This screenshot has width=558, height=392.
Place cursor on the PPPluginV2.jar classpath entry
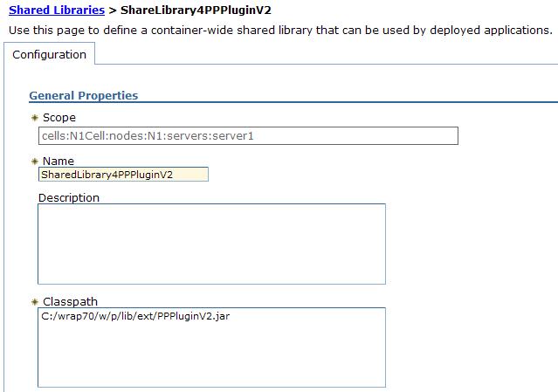tap(135, 316)
